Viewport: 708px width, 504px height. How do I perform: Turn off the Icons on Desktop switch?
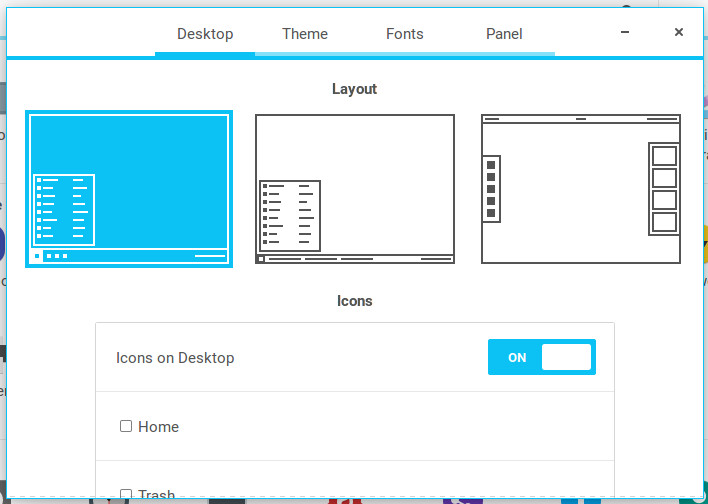pyautogui.click(x=541, y=357)
